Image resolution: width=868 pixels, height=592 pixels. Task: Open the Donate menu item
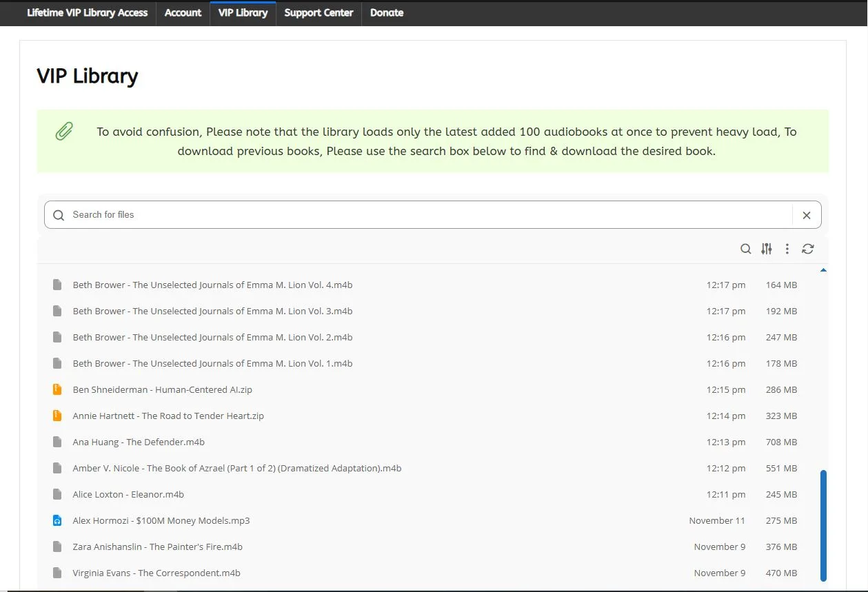(x=387, y=12)
